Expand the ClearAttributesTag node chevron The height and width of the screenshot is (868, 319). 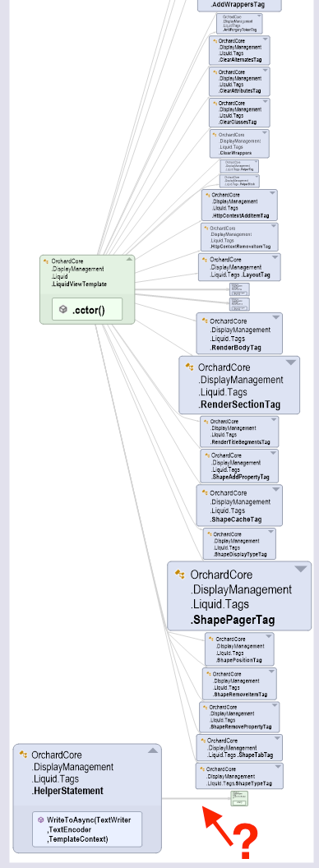pyautogui.click(x=266, y=71)
